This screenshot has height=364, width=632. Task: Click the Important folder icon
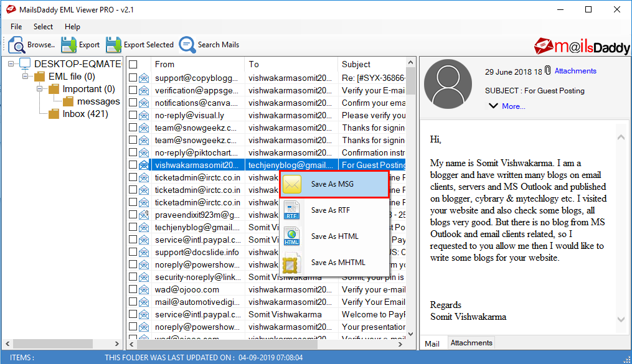tap(54, 89)
